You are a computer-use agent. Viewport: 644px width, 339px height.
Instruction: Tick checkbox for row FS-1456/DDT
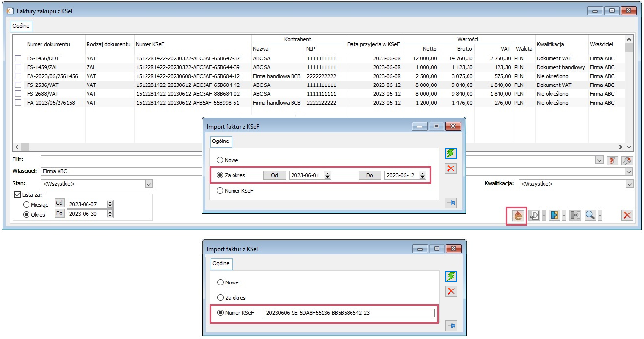point(18,58)
